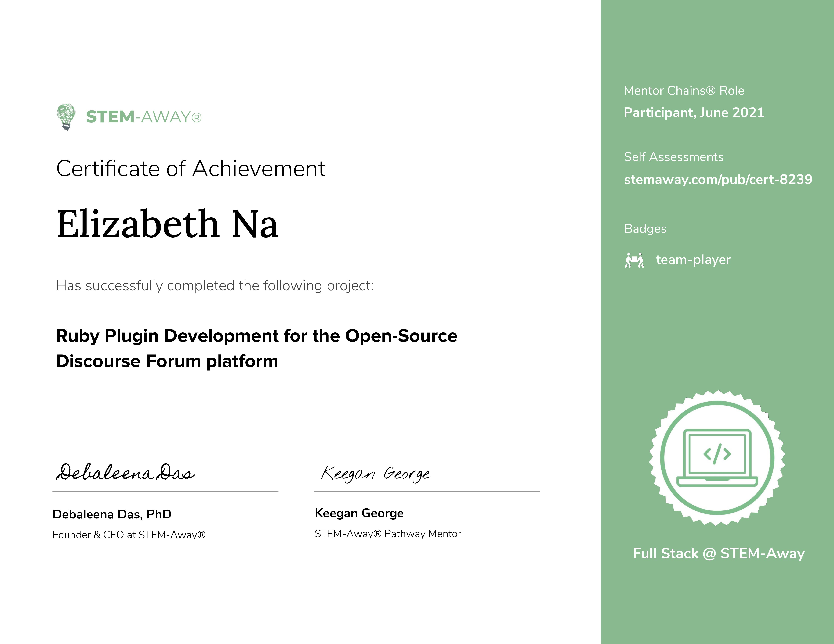Screen dimensions: 834x644
Task: Click 'Participant, June 2021' text
Action: 694,113
